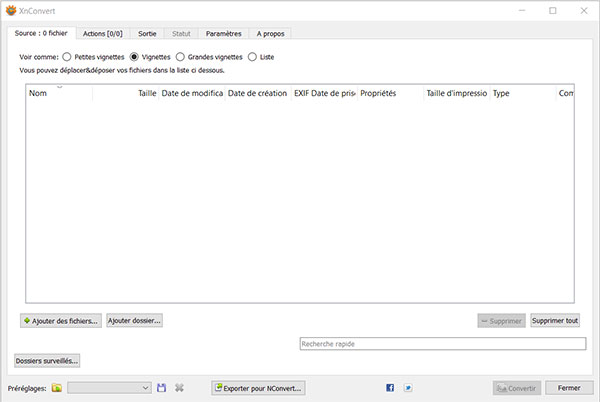Open the Sortie tab

point(147,34)
